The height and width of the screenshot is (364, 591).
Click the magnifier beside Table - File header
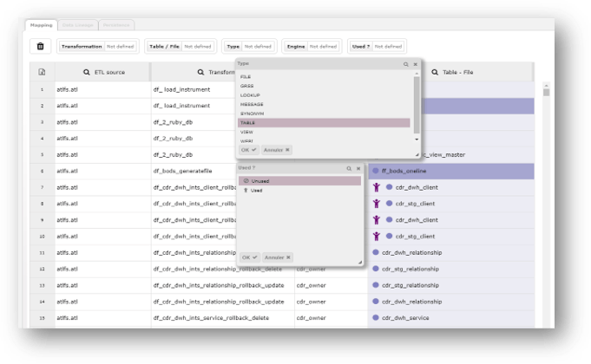(x=435, y=72)
